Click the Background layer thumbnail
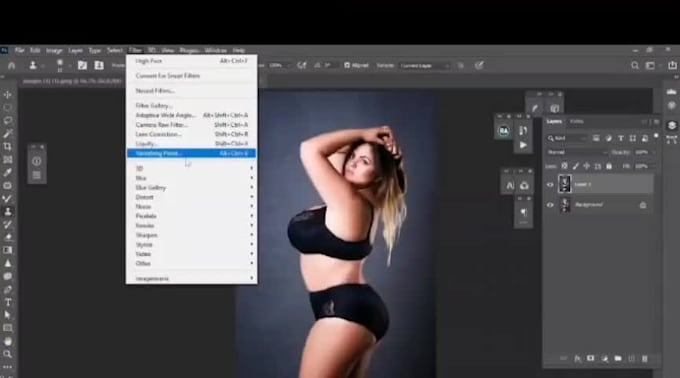Screen dimensions: 680x378 (565, 205)
